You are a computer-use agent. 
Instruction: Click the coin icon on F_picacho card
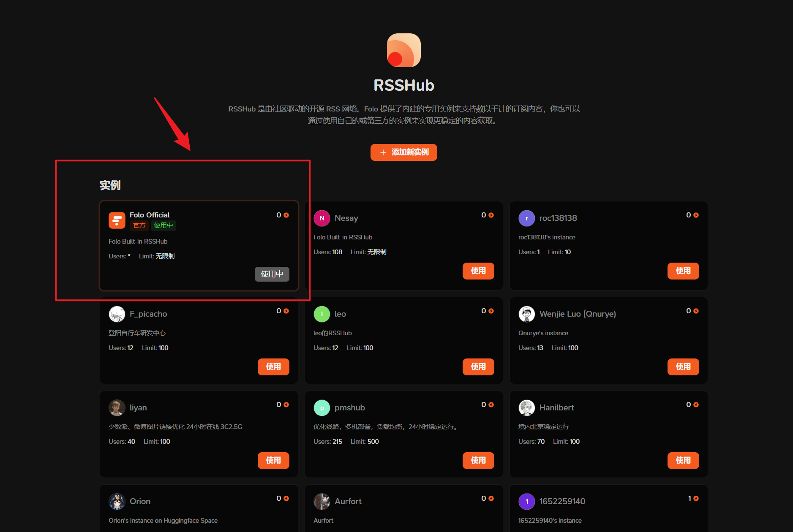coord(286,311)
